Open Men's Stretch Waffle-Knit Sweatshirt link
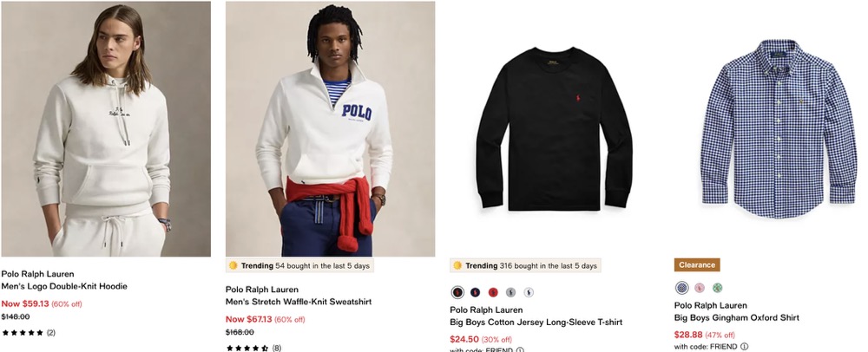The image size is (868, 352). pyautogui.click(x=299, y=302)
